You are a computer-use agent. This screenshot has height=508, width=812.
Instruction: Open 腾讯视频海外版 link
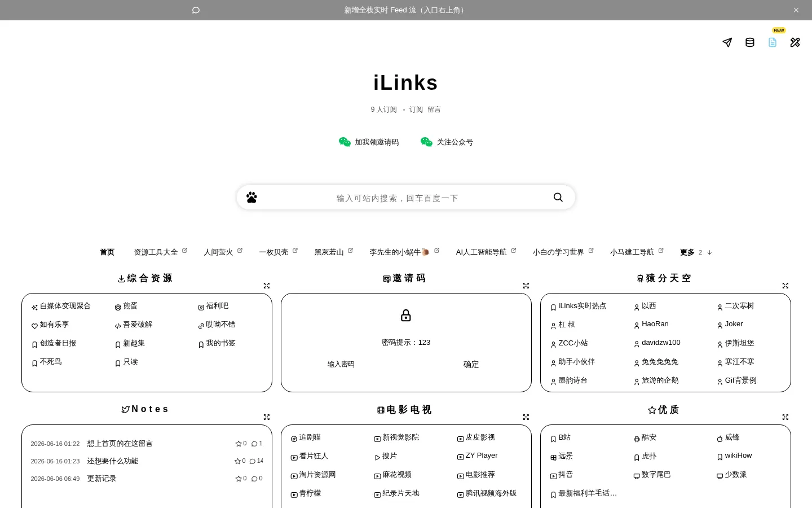pos(487,493)
